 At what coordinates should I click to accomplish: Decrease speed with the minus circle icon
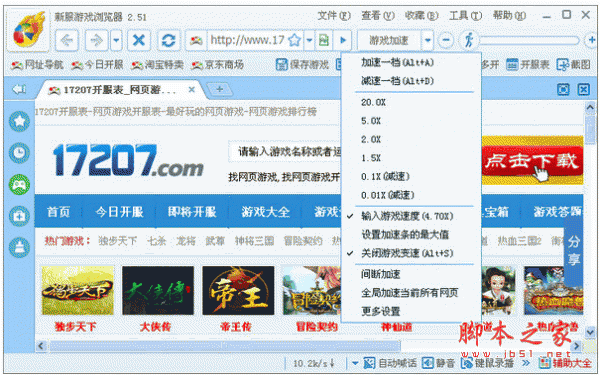click(446, 40)
